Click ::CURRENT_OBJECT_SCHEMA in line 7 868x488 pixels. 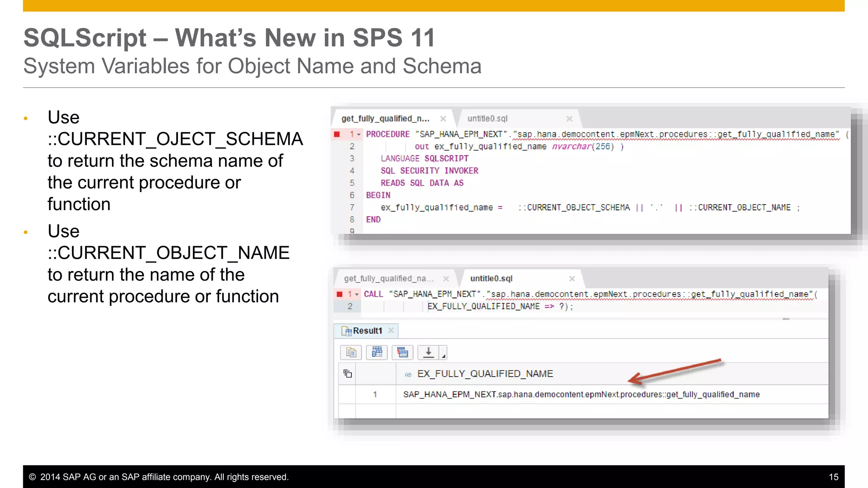(574, 208)
